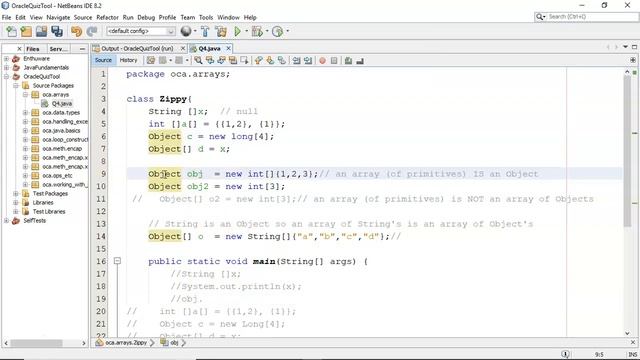Expand the SelfTests project node
640x360 pixels.
[7, 220]
